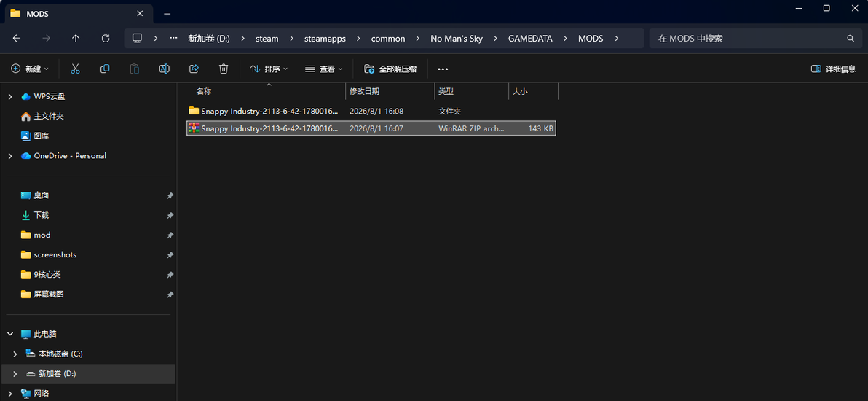Sort by 修改日期 column header
The width and height of the screenshot is (868, 401).
coord(364,92)
